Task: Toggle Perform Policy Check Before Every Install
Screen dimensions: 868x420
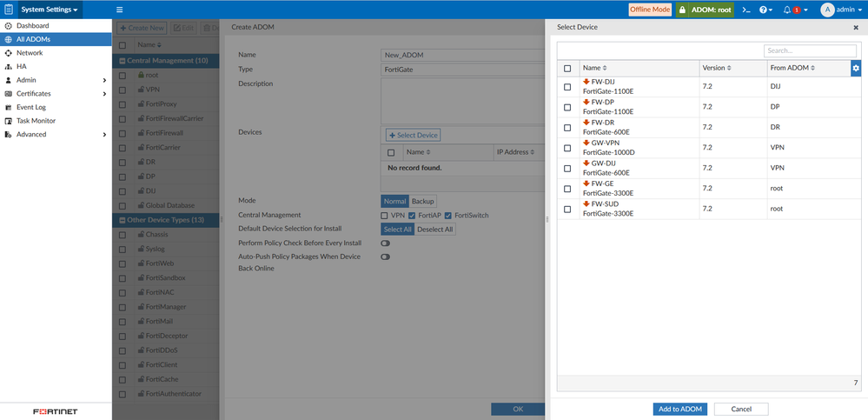Action: click(385, 243)
